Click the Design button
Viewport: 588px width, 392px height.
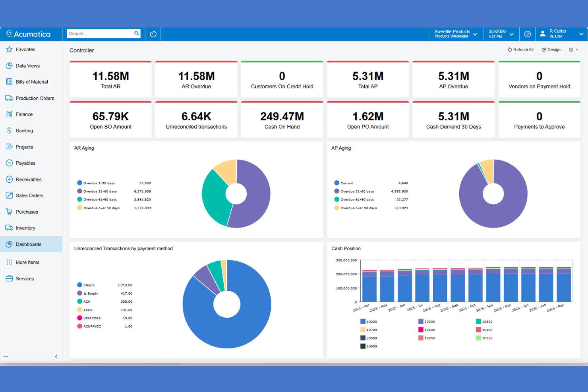pos(551,50)
